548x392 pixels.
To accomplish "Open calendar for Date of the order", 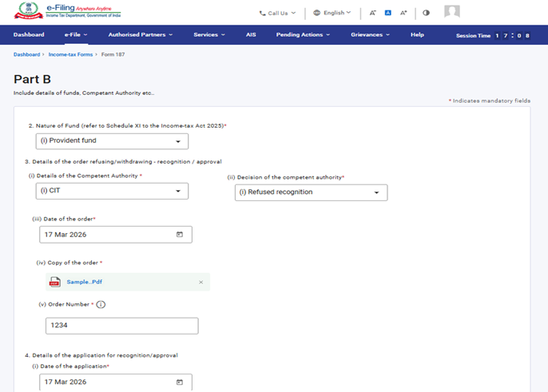I will 180,235.
